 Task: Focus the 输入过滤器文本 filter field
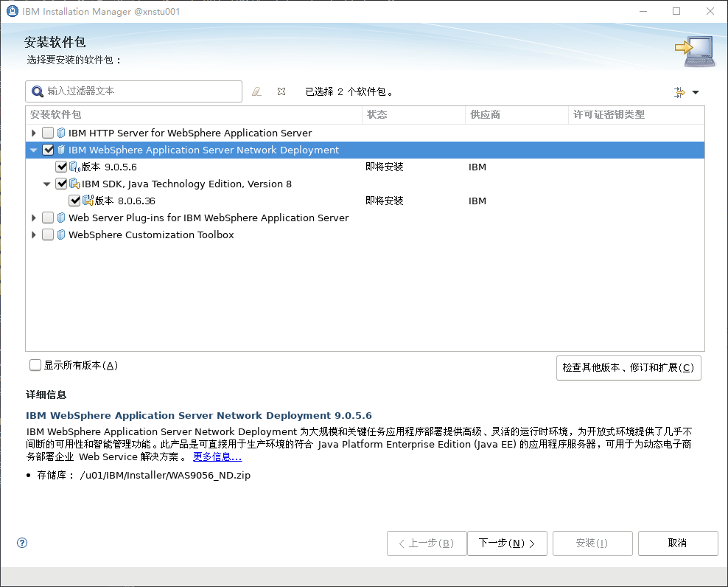tap(133, 91)
